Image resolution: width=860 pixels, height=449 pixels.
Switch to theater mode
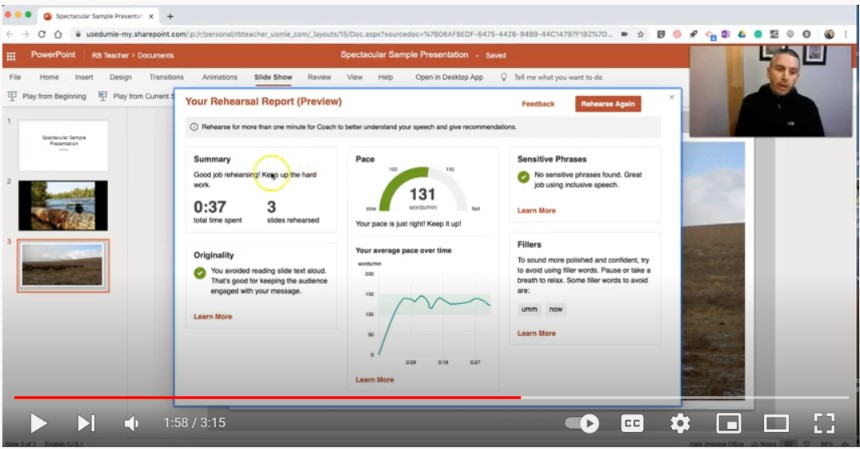point(776,423)
